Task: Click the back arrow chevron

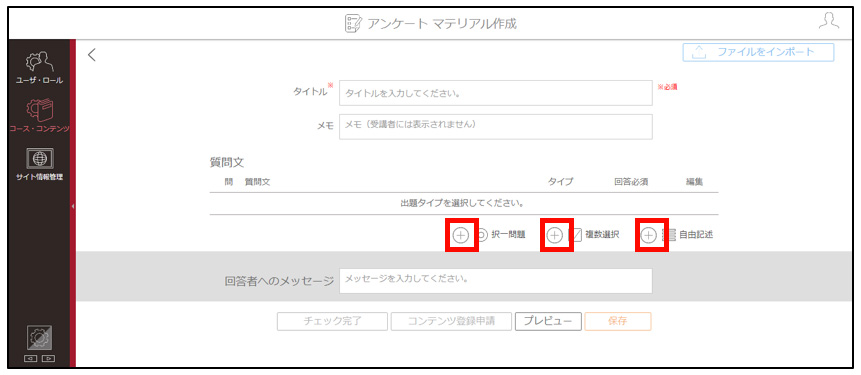Action: pos(92,54)
